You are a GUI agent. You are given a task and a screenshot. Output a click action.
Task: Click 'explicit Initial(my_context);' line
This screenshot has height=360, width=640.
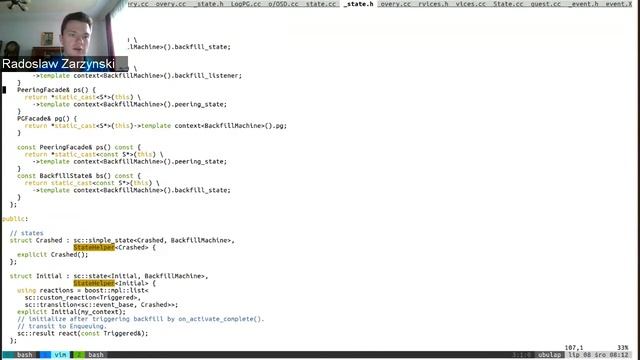pos(71,312)
